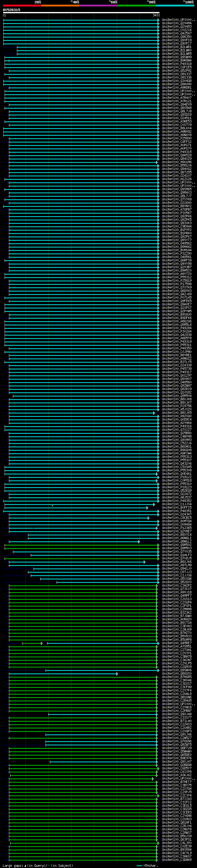This screenshot has width=197, height=868.
Task: Select hit UniRef100_Q5ZEQ9
Action: tap(177, 491)
